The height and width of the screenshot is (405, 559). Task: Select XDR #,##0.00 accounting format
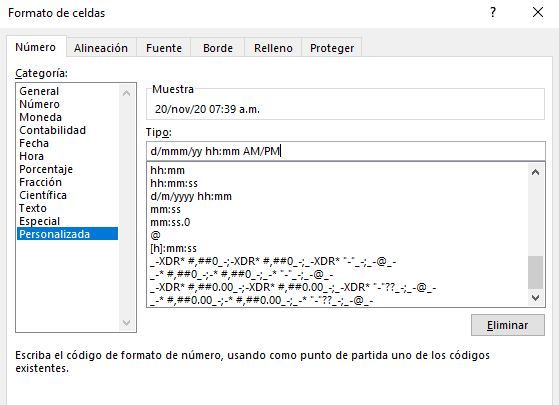click(337, 287)
